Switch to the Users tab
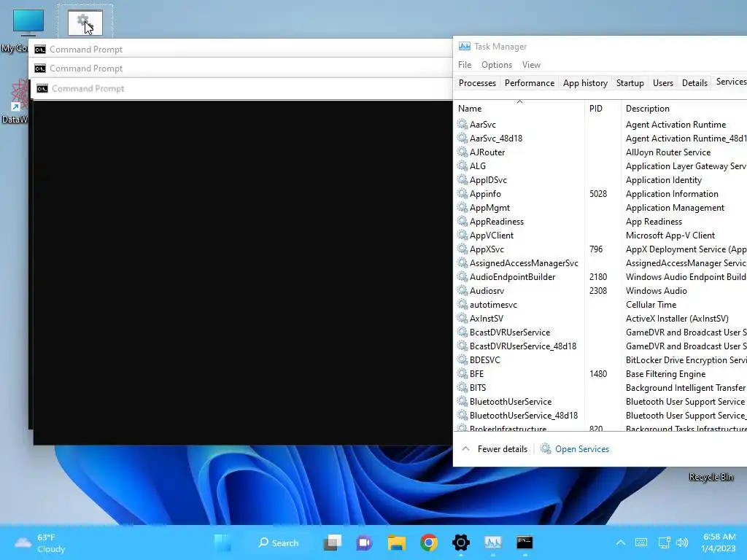747x560 pixels. pos(662,83)
